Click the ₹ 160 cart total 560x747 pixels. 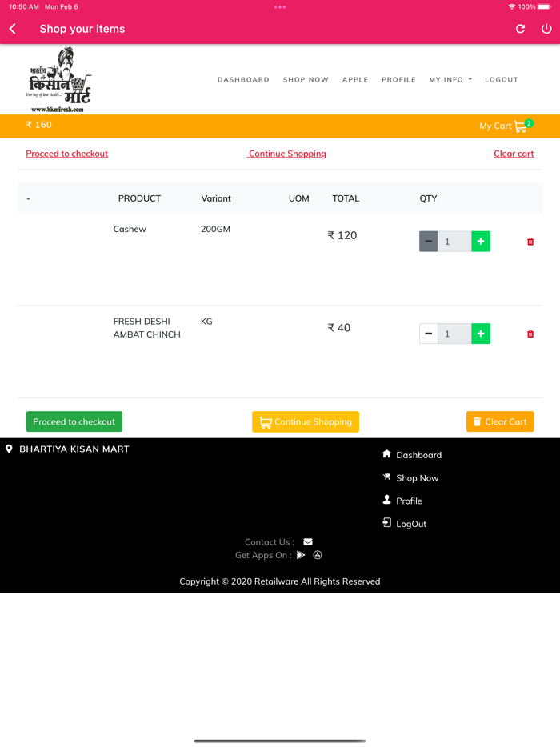[x=38, y=125]
